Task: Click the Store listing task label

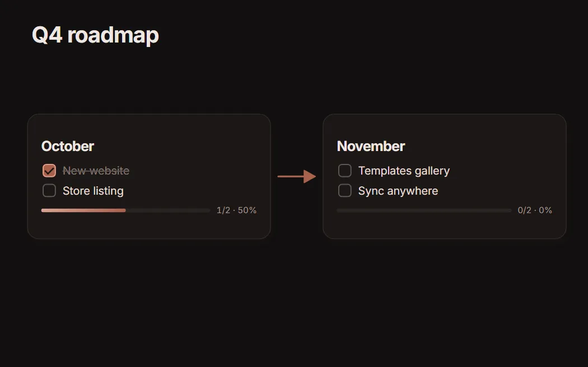Action: point(93,191)
